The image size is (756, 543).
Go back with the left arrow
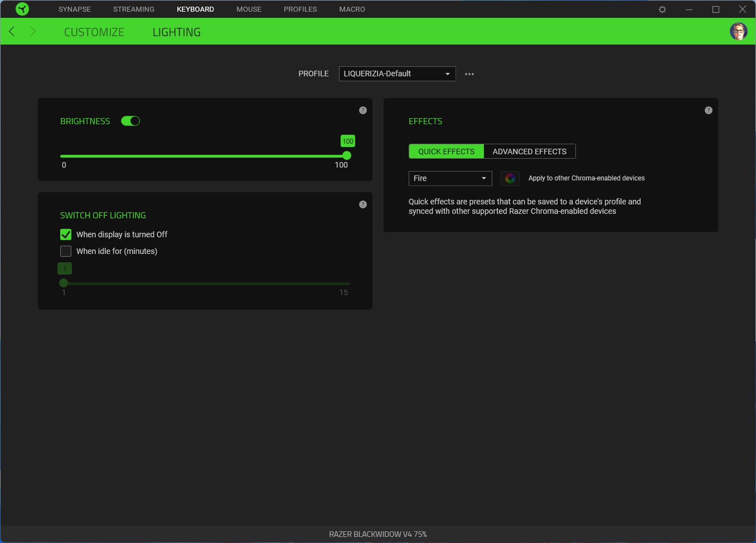[12, 32]
